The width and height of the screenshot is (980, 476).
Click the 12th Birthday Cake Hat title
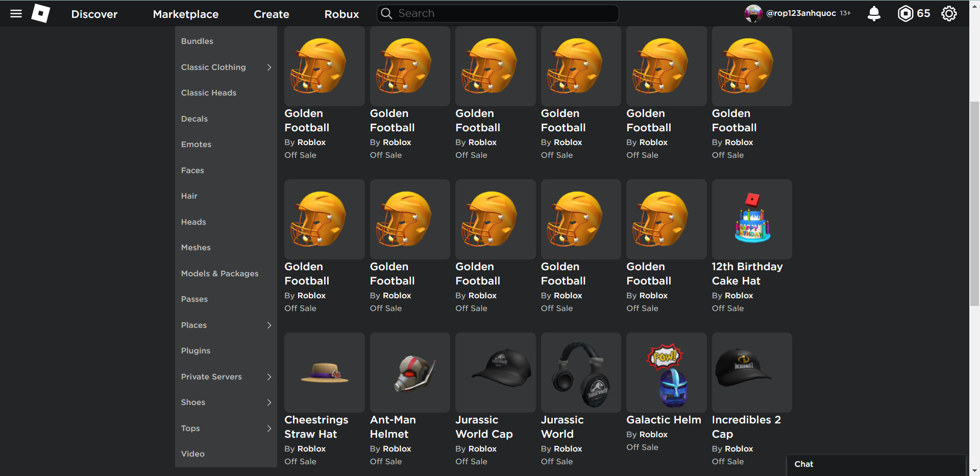click(x=747, y=274)
